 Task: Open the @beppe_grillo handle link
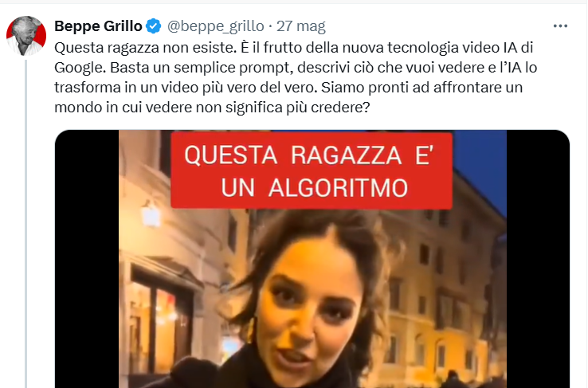216,26
